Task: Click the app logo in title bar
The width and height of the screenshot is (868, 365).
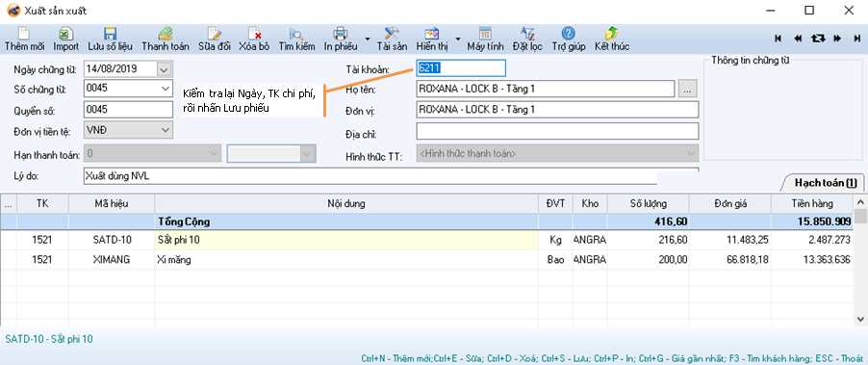Action: [x=13, y=10]
